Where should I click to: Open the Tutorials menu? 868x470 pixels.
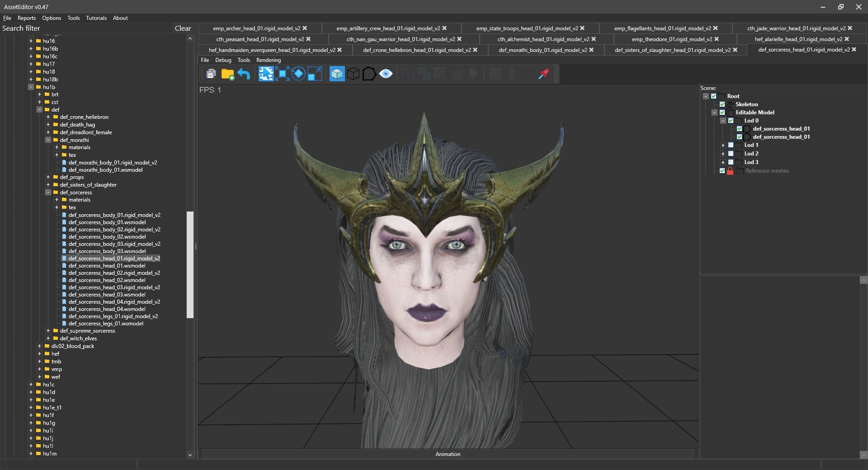96,18
